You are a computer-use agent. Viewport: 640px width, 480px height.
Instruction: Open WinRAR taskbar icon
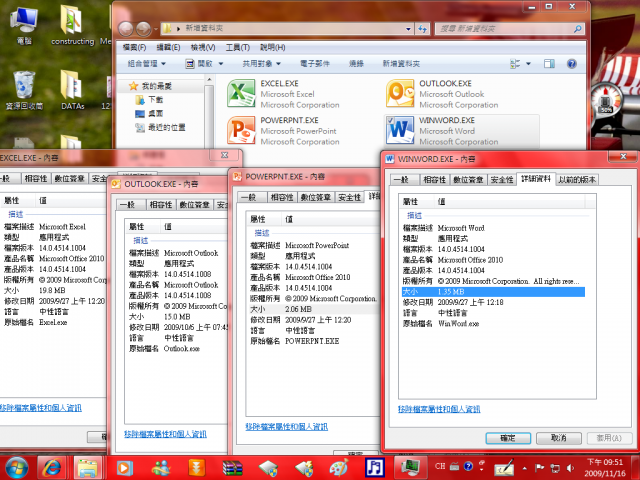(233, 468)
